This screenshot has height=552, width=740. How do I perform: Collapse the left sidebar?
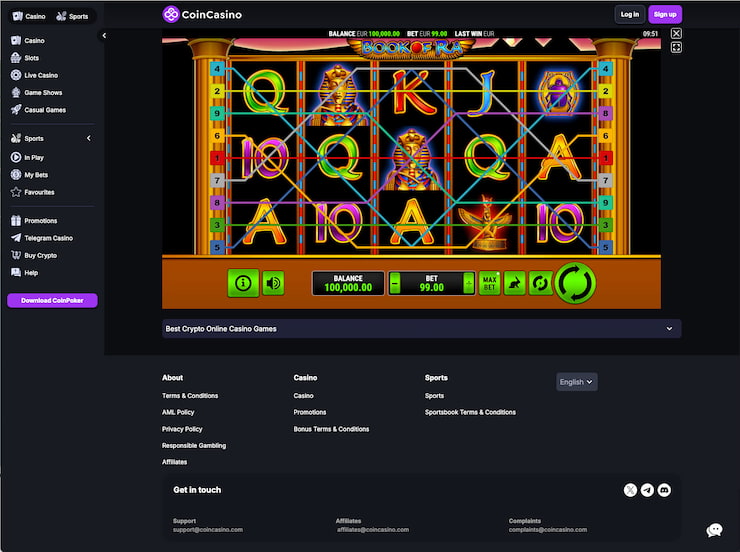point(104,35)
